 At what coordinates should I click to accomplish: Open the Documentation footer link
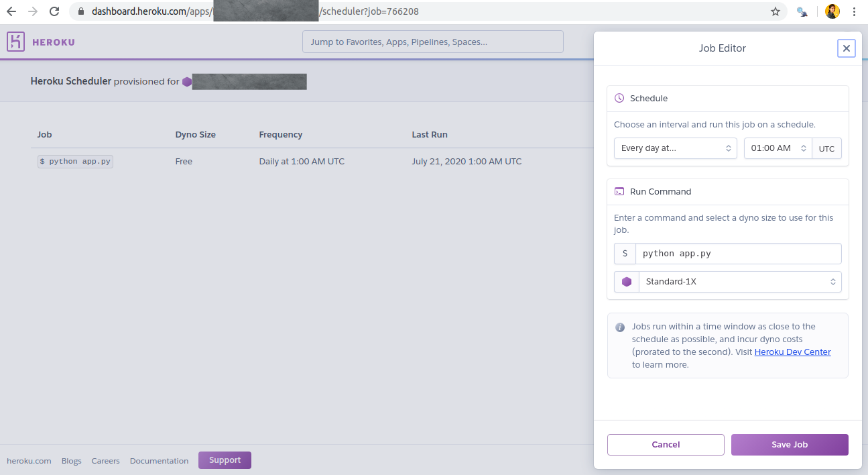tap(159, 461)
